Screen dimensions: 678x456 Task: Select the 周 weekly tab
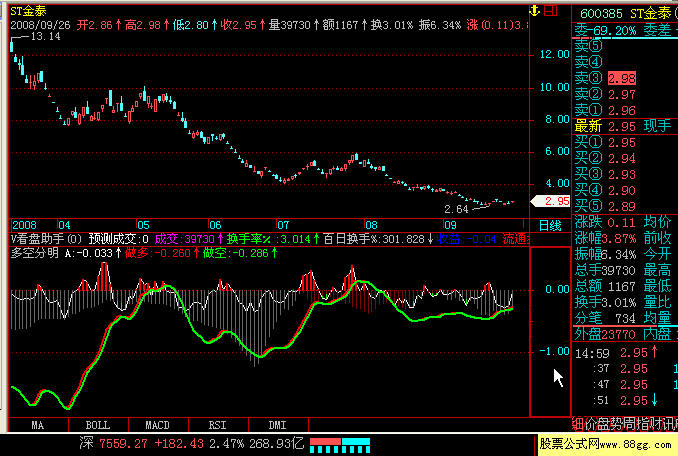tap(630, 424)
